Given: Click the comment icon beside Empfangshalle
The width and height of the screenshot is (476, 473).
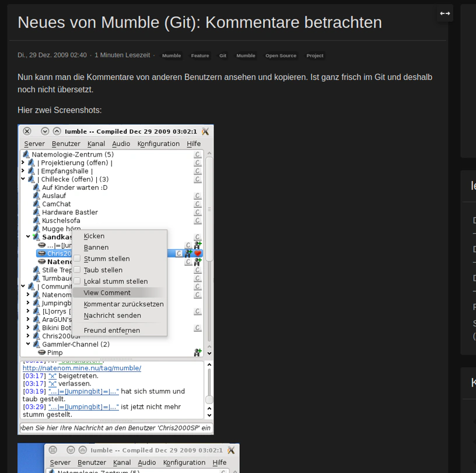Looking at the screenshot, I should 198,171.
